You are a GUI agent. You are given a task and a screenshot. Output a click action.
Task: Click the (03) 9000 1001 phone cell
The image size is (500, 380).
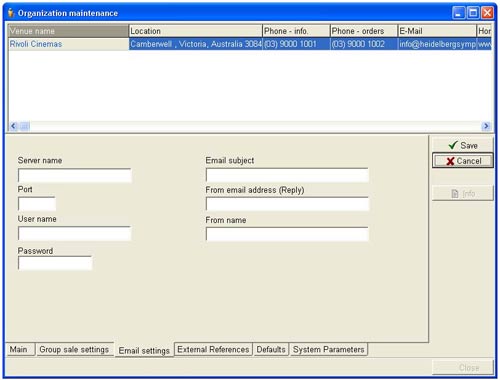[x=296, y=44]
